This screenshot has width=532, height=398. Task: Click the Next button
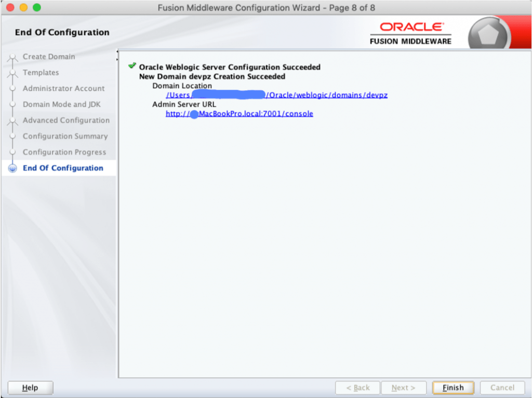403,388
